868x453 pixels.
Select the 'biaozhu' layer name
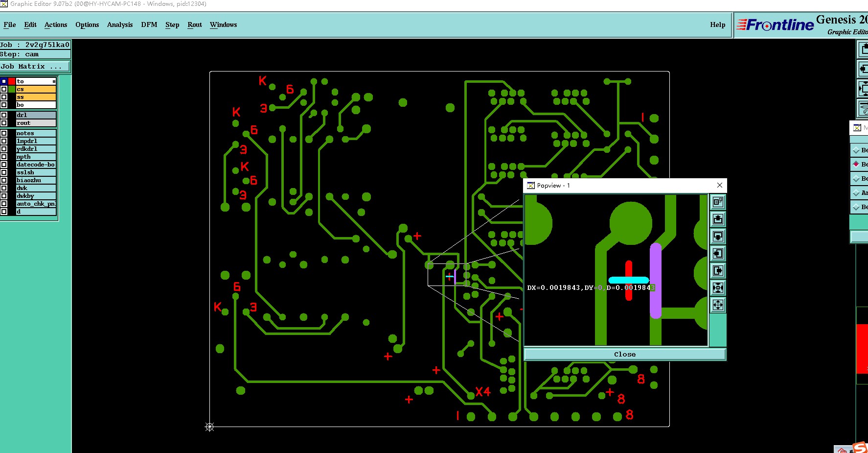tap(36, 180)
